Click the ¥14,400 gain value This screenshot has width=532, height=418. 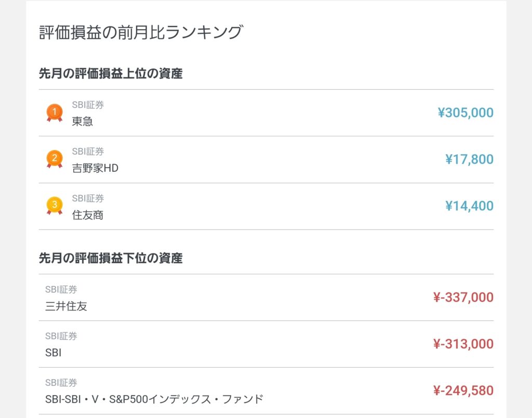point(469,206)
